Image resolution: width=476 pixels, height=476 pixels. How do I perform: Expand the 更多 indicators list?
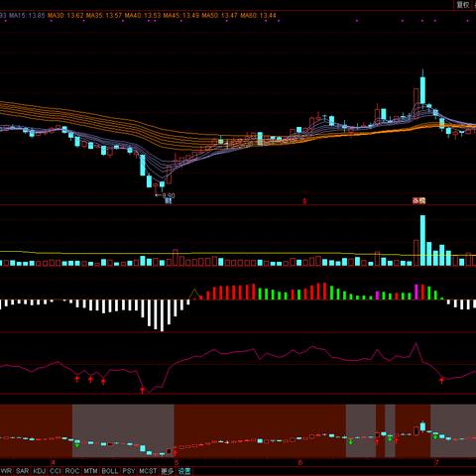(168, 471)
